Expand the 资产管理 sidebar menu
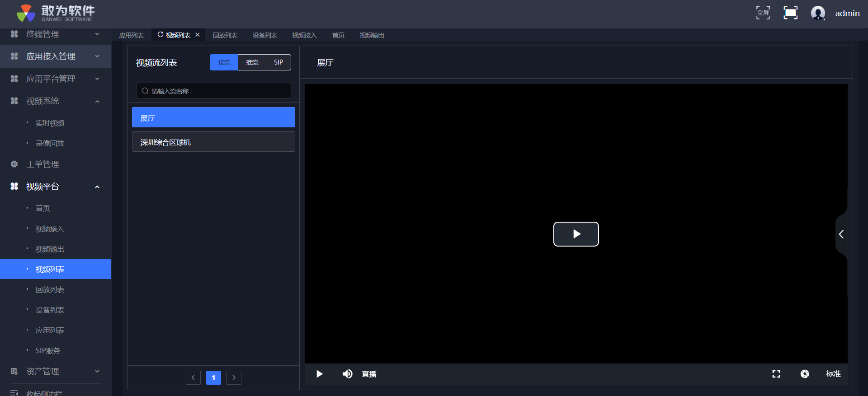This screenshot has width=868, height=396. [x=55, y=371]
